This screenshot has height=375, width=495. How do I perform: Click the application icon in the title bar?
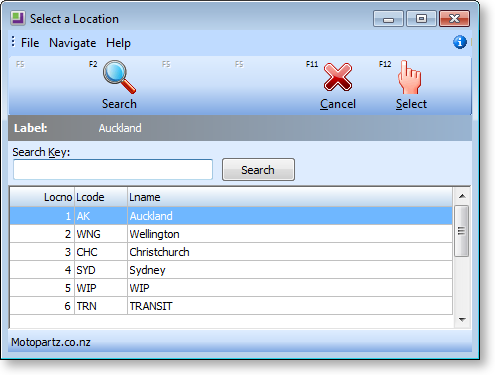[x=18, y=18]
